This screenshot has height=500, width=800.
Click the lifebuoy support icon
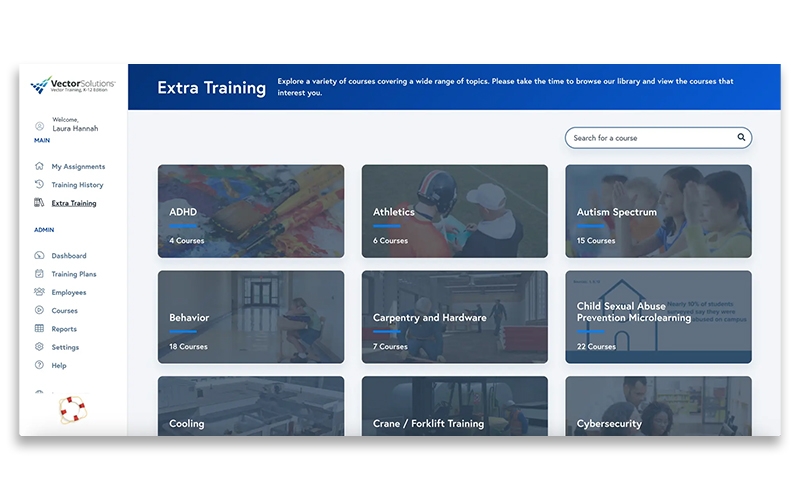(x=73, y=409)
